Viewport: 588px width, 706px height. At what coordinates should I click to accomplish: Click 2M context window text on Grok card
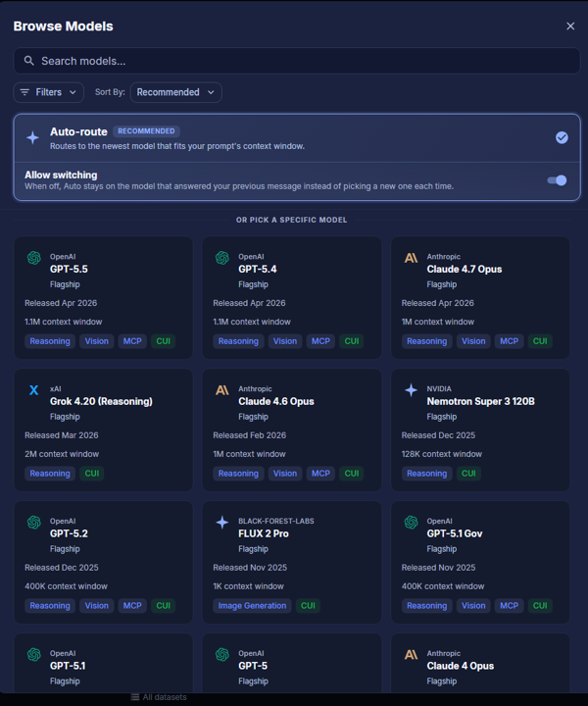pos(62,454)
